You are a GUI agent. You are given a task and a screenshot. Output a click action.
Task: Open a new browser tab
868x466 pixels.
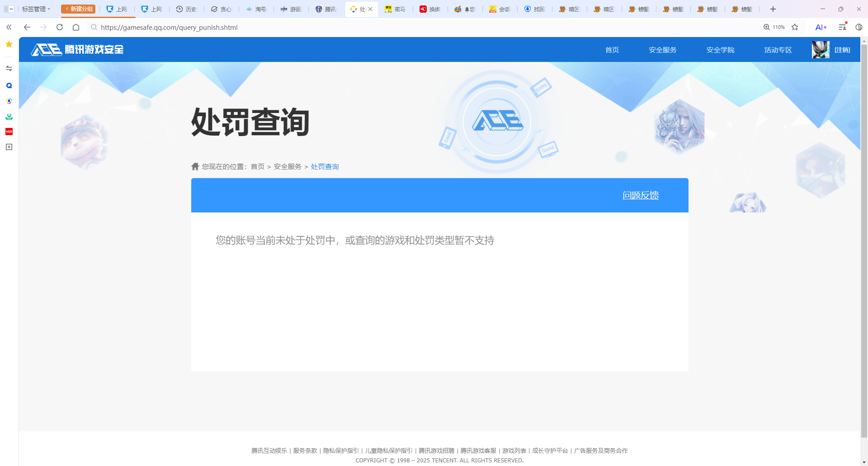(x=773, y=9)
